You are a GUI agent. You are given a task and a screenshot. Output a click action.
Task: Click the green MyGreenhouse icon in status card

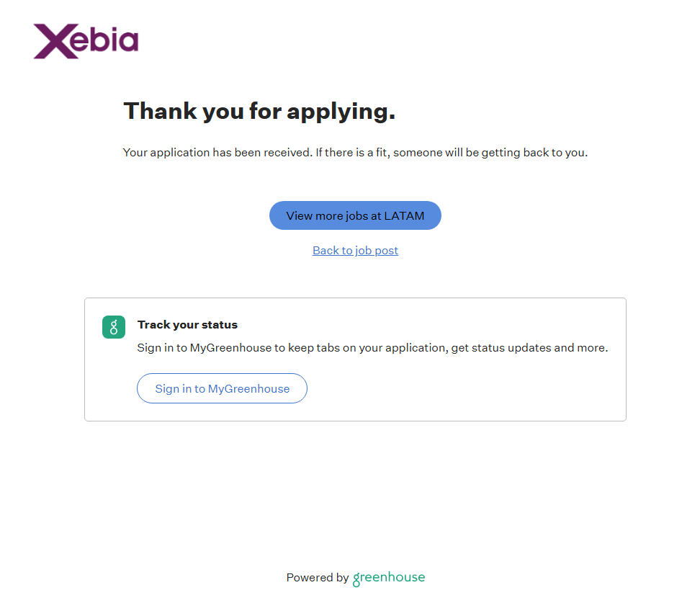[x=114, y=326]
